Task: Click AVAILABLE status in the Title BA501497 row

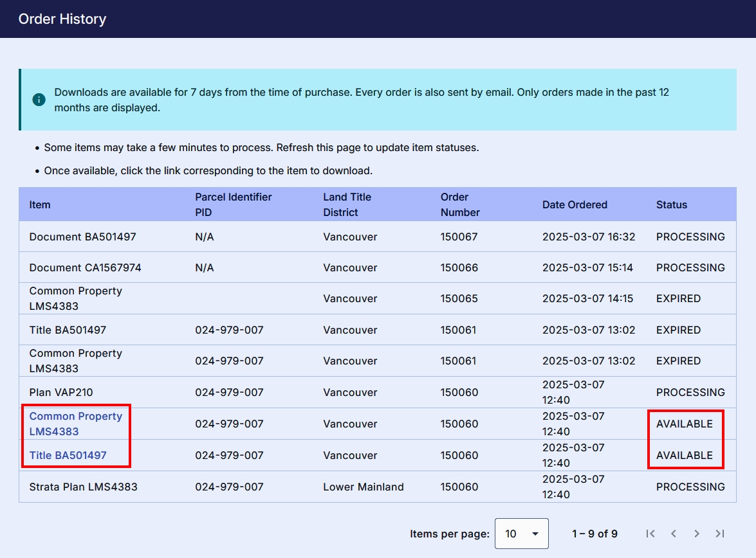Action: coord(684,455)
